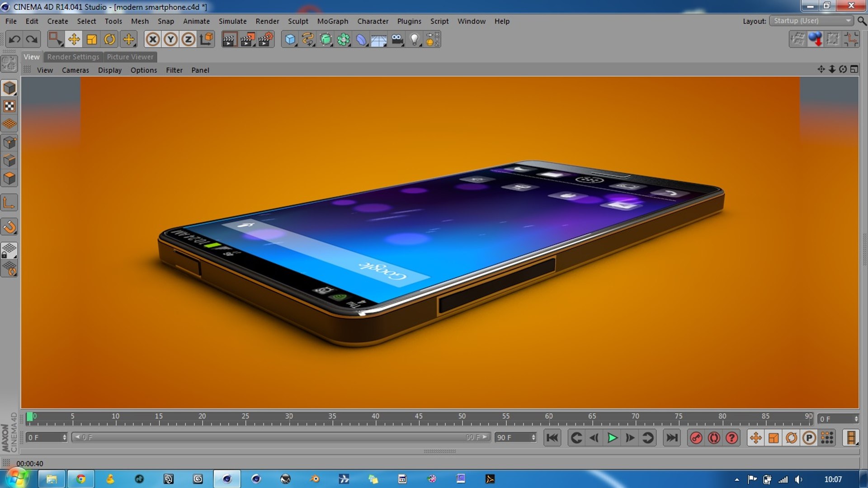
Task: Play animation forward
Action: tap(612, 438)
